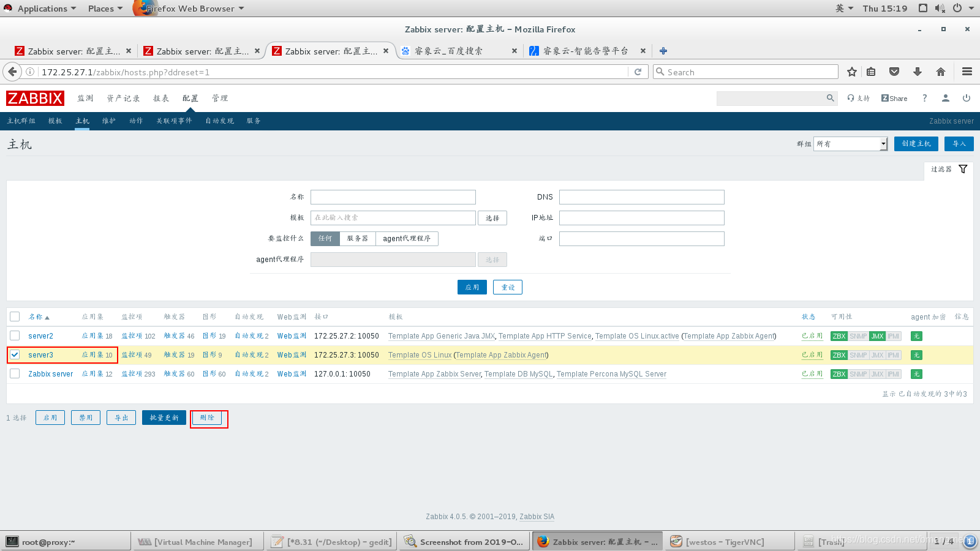
Task: Open a new tab with the plus icon
Action: point(663,51)
